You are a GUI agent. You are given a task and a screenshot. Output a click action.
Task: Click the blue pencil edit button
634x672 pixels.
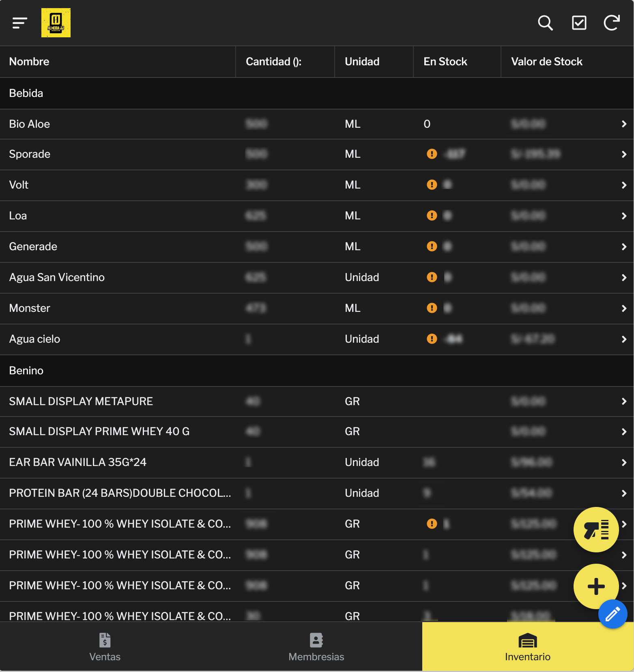pyautogui.click(x=613, y=614)
